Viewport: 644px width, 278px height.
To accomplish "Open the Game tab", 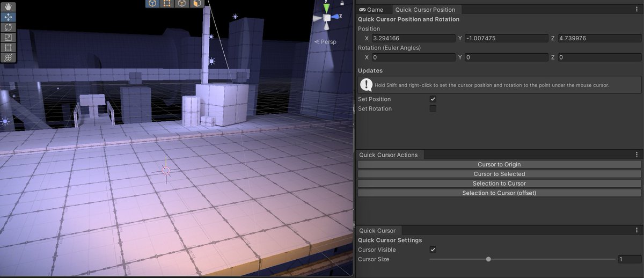I will pos(371,10).
